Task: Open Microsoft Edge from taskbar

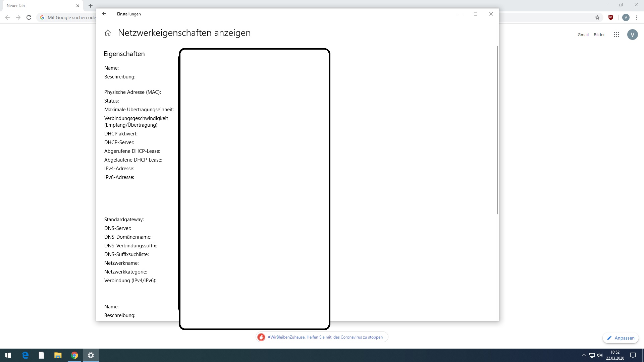Action: point(25,355)
